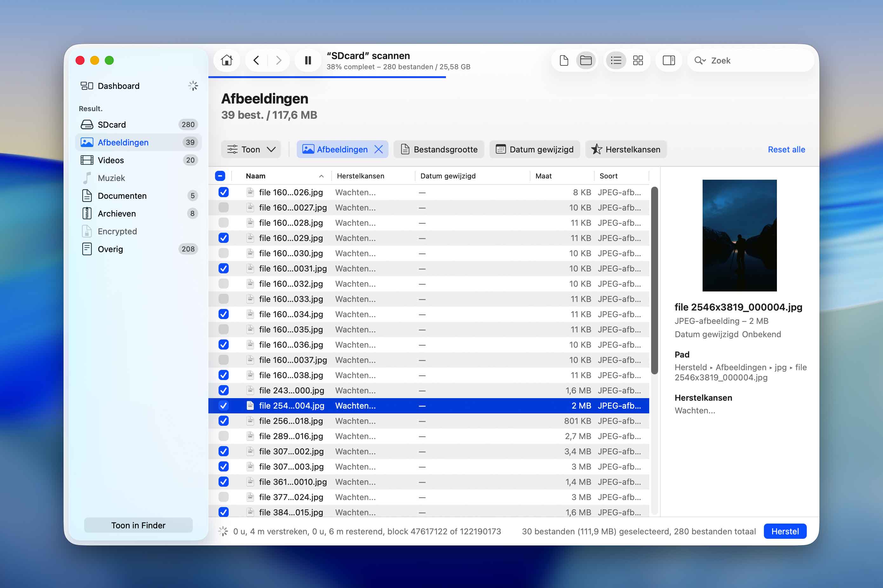Open the Herstelkansen filter dropdown
Viewport: 883px width, 588px height.
coord(626,149)
